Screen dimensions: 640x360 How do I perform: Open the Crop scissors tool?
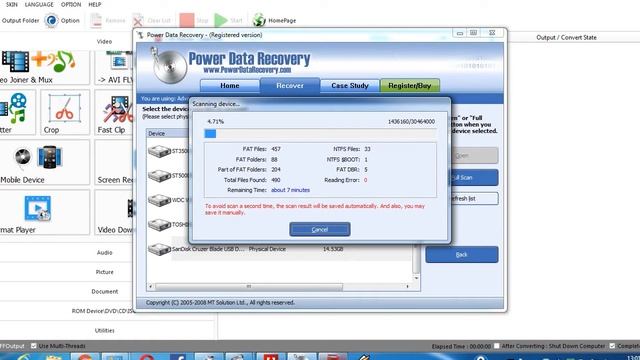point(64,112)
